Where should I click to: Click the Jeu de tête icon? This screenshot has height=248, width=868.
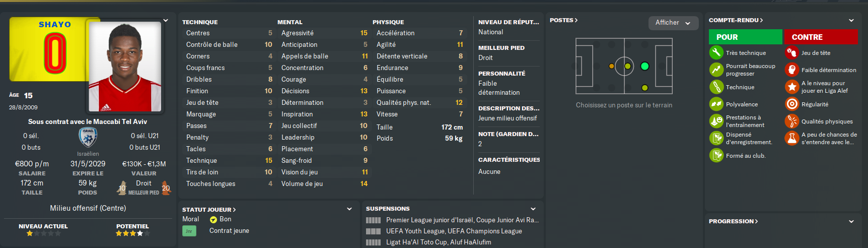791,52
